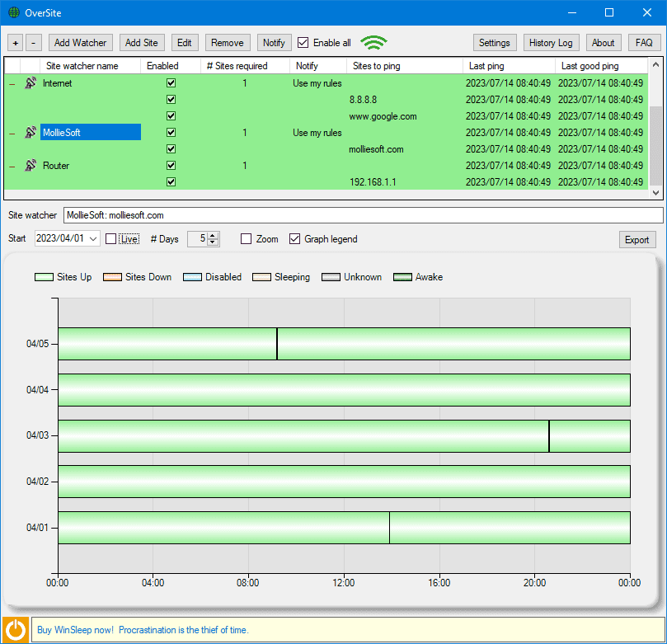Click the 04/03 bar status change marker
Screen dimensions: 667x644
549,436
